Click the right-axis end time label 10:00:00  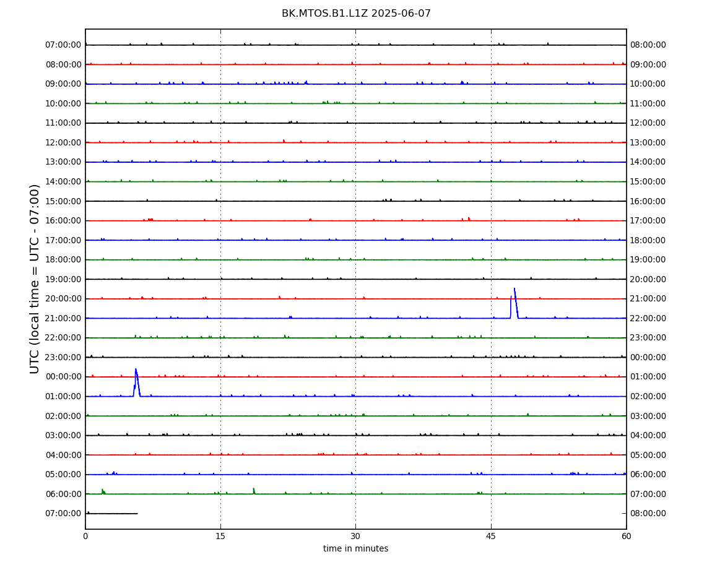click(648, 84)
